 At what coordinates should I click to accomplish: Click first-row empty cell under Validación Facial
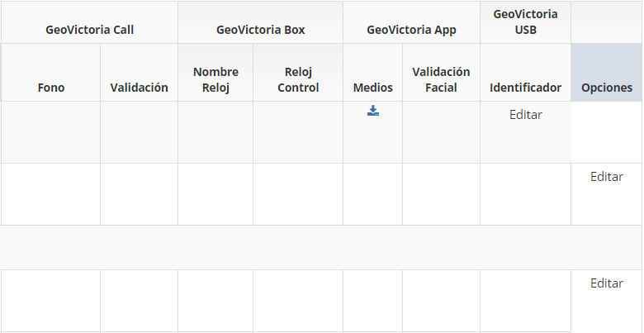point(441,132)
